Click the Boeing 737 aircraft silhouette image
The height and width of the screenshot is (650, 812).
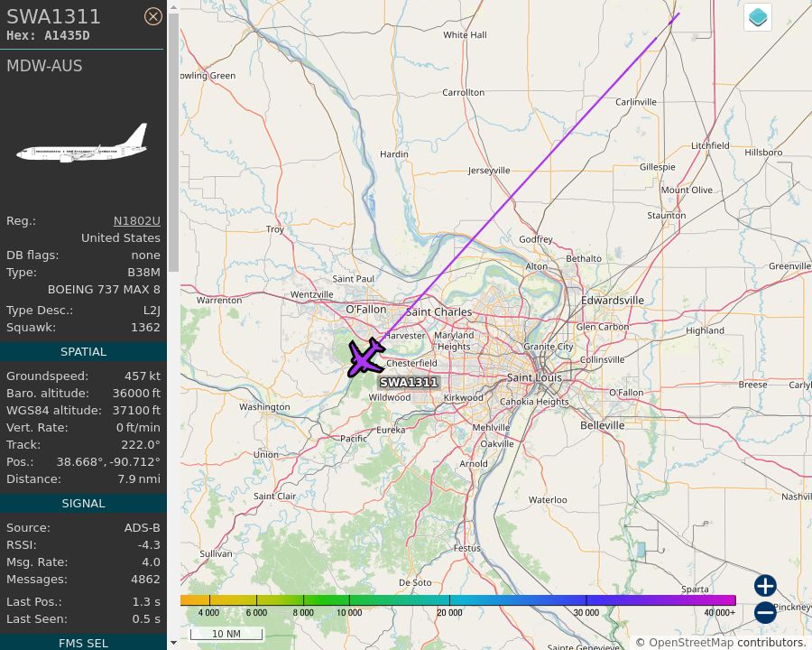[83, 144]
